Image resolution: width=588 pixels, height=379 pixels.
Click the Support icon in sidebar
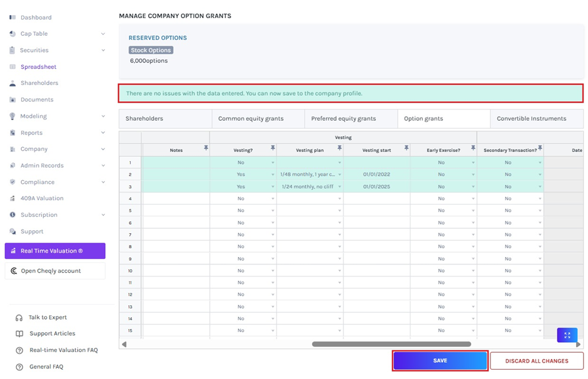[x=13, y=231]
